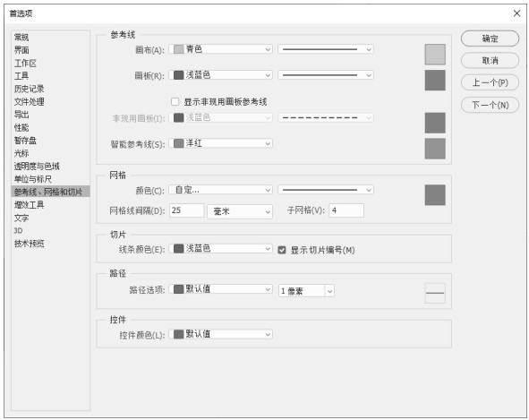The width and height of the screenshot is (529, 420).
Task: Expand the 画板 line style dropdown
Action: 326,75
